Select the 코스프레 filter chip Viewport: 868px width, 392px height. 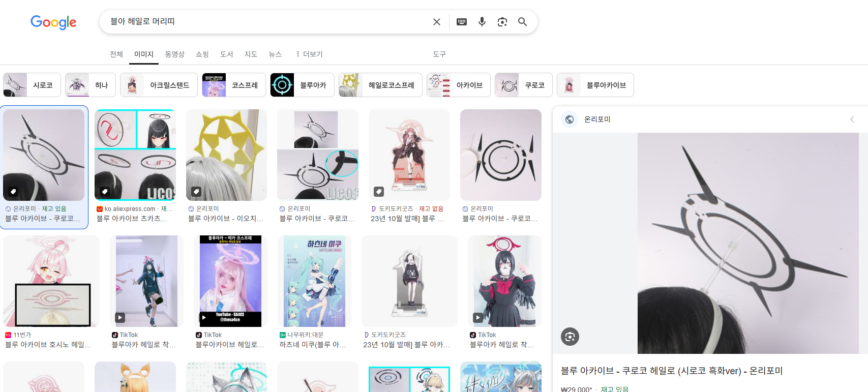point(234,85)
